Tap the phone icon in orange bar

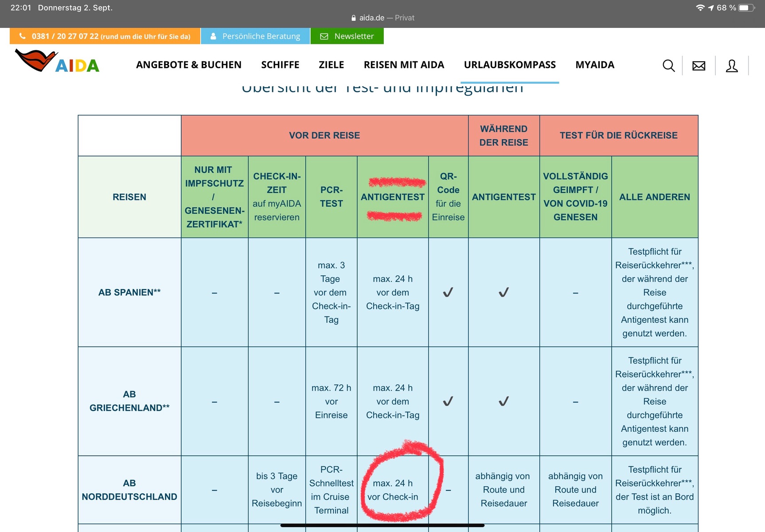(x=23, y=36)
